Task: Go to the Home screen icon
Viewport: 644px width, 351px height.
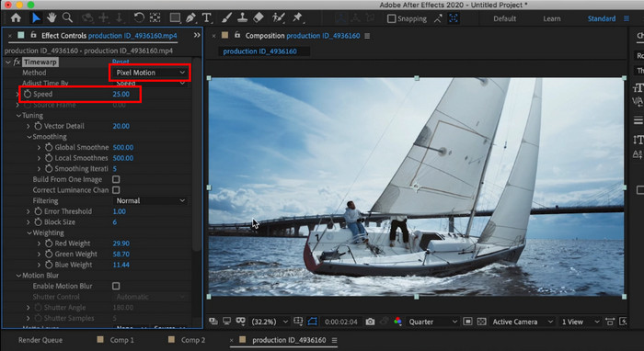Action: (x=16, y=18)
